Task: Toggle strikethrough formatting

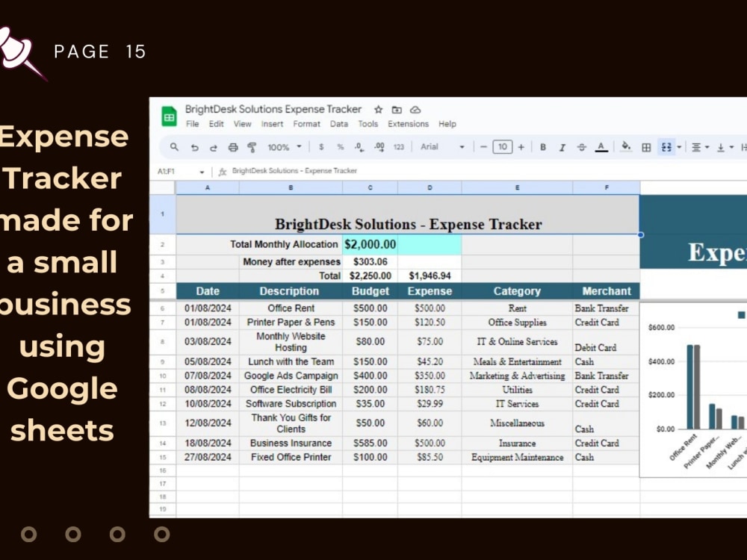Action: tap(582, 147)
